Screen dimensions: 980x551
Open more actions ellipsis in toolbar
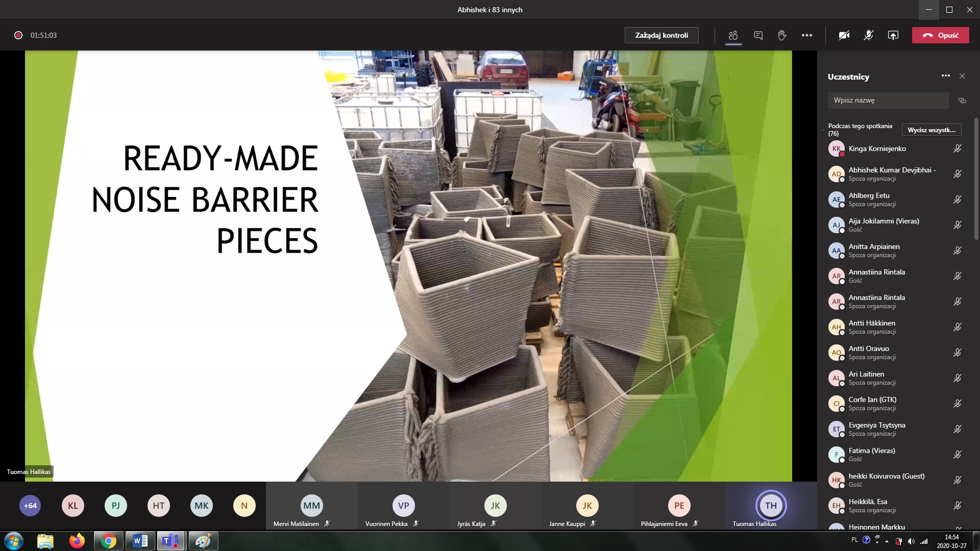coord(807,35)
